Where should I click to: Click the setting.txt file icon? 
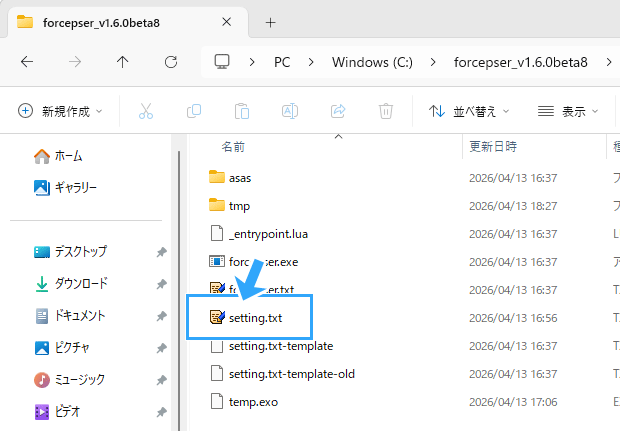click(217, 318)
